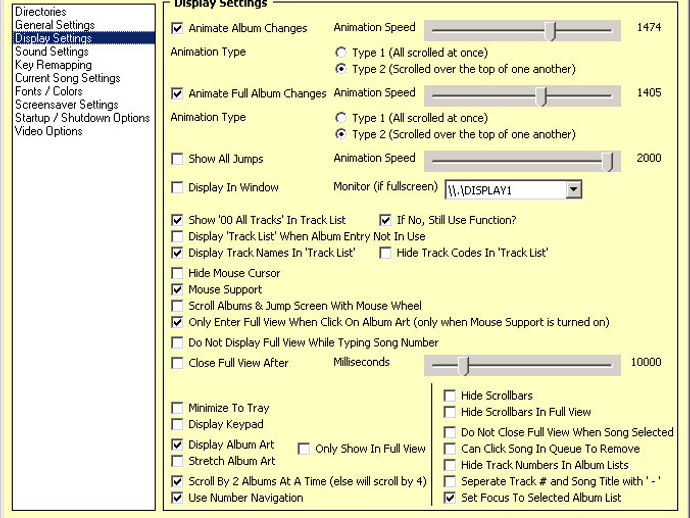Toggle Mouse Support checkbox
Screen dimensions: 690x518
[x=177, y=290]
